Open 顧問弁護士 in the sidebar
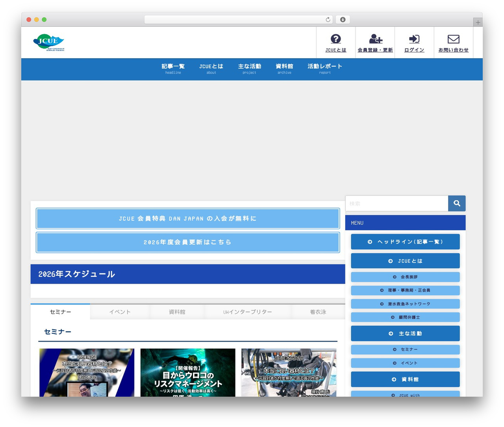 pyautogui.click(x=405, y=317)
